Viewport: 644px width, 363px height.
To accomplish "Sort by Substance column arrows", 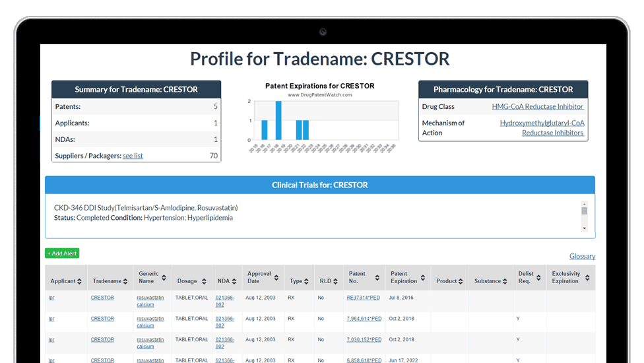I will coord(505,281).
